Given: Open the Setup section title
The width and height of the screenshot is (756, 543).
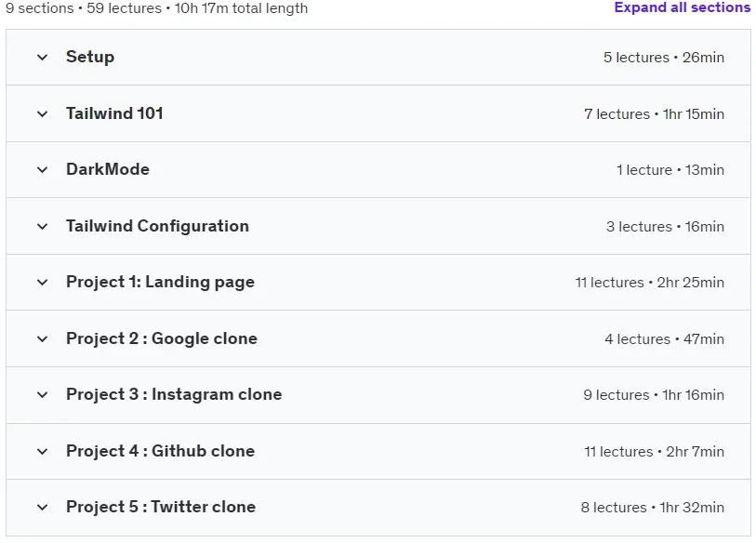Looking at the screenshot, I should click(x=90, y=57).
